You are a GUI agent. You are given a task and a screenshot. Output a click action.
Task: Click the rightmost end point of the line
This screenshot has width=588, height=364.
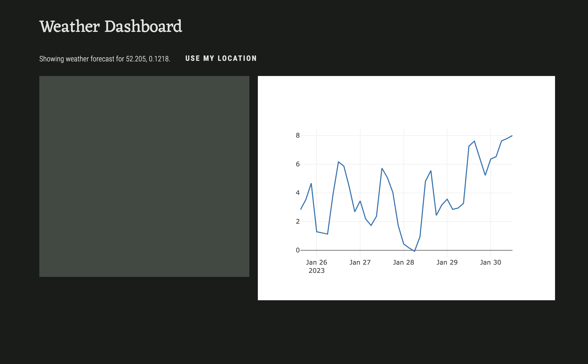coord(512,136)
